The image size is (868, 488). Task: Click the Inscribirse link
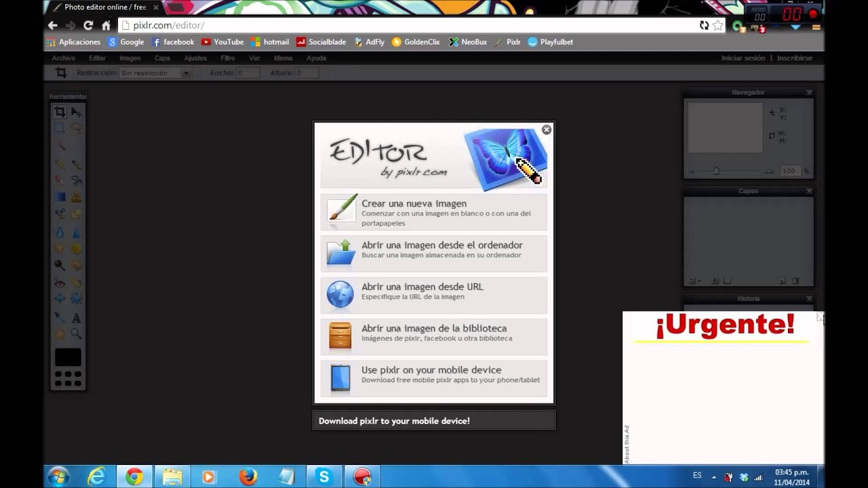tap(795, 58)
